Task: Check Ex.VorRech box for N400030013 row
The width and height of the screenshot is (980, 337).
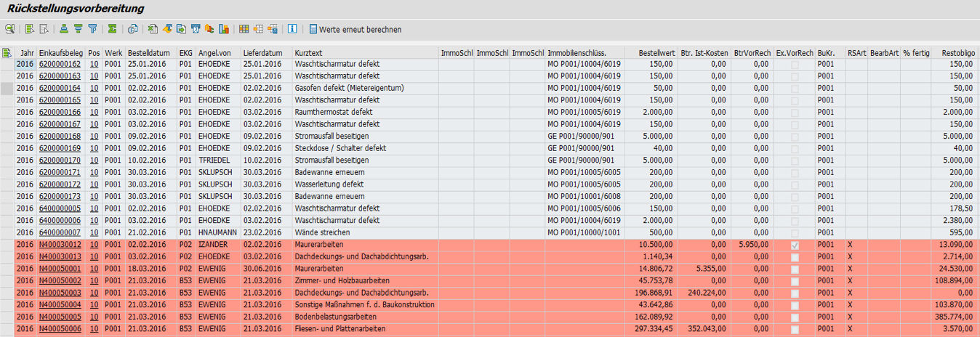Action: (794, 257)
